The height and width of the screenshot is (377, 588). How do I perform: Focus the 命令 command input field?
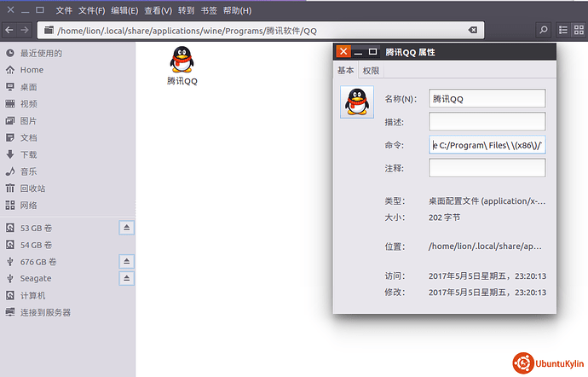[x=487, y=145]
